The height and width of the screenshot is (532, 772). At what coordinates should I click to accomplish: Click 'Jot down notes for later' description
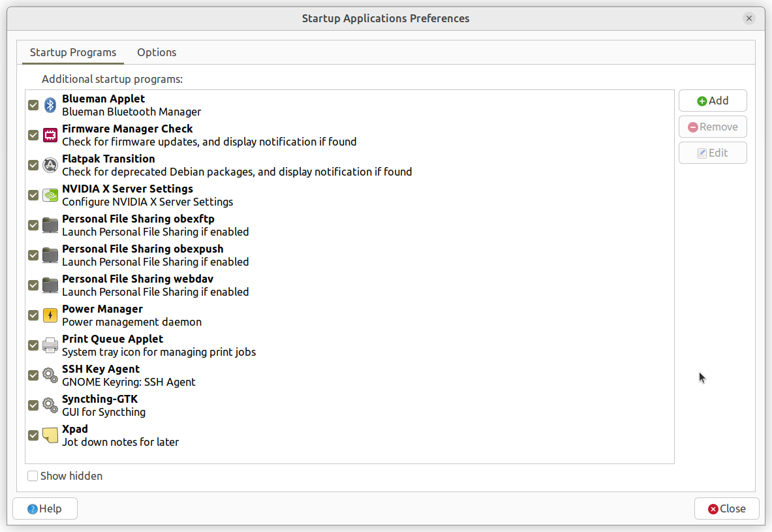pos(120,443)
